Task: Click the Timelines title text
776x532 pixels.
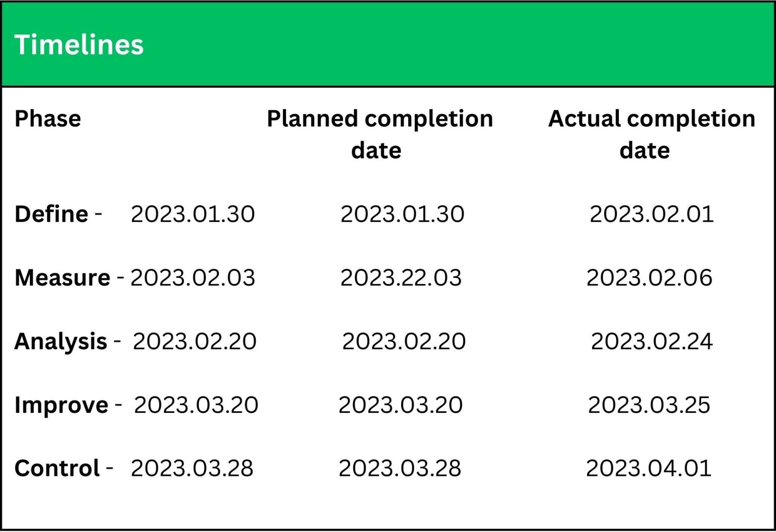Action: (79, 44)
